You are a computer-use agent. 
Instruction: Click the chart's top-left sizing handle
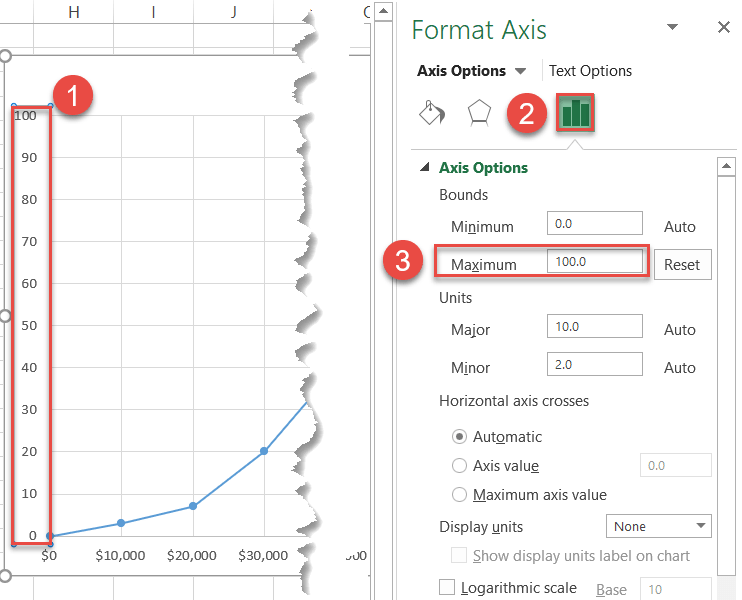tap(5, 56)
